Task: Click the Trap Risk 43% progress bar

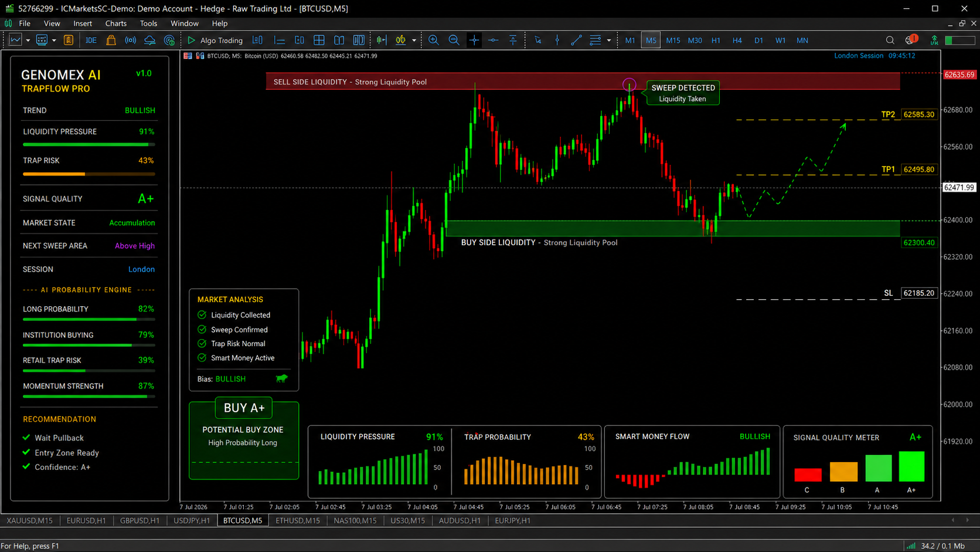Action: 89,174
